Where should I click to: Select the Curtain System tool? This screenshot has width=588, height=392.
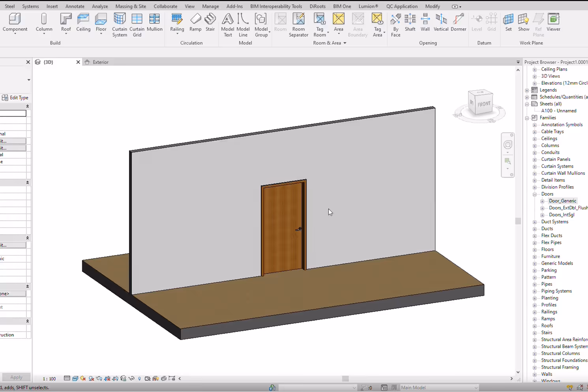point(120,24)
